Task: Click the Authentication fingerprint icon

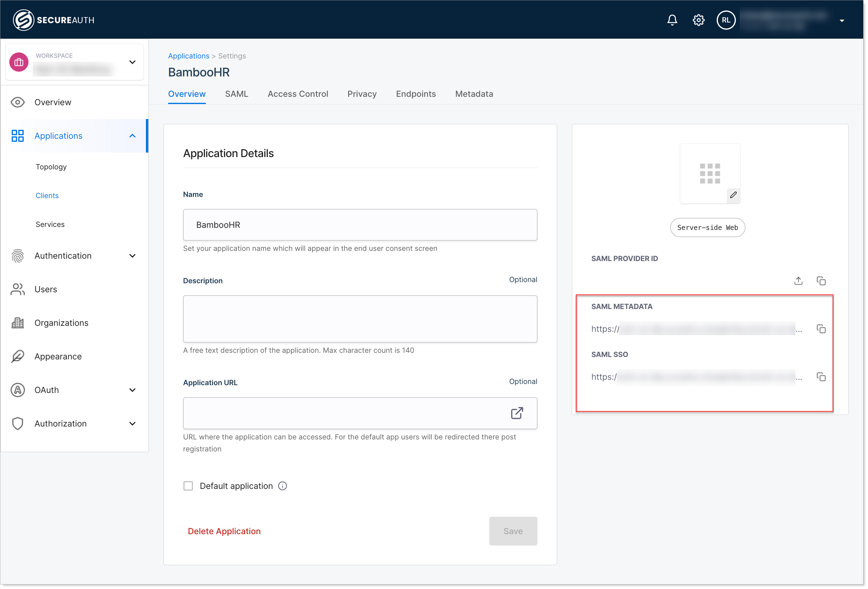Action: pos(18,256)
